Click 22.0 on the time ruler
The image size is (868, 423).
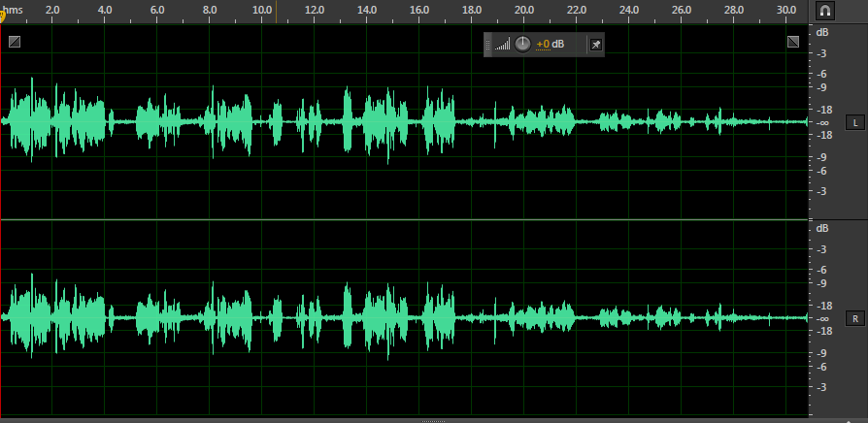(x=577, y=10)
